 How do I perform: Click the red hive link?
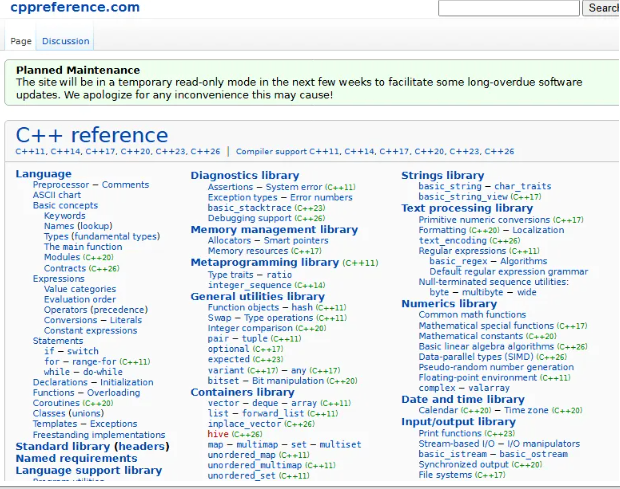(x=217, y=434)
